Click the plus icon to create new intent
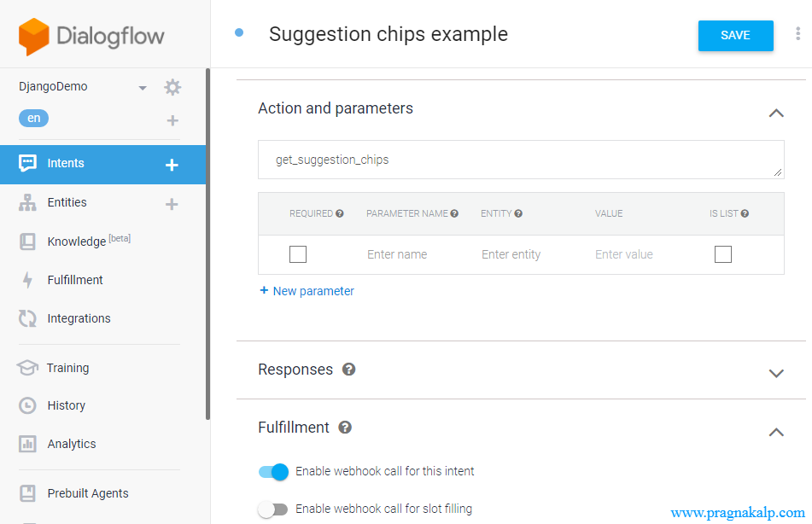Image resolution: width=812 pixels, height=524 pixels. pos(172,165)
